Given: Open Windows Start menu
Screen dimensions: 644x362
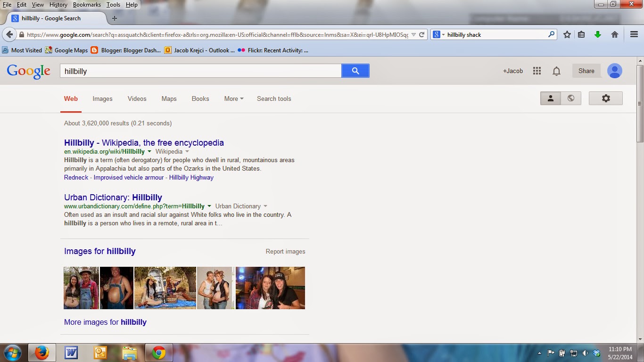Looking at the screenshot, I should click(x=12, y=353).
